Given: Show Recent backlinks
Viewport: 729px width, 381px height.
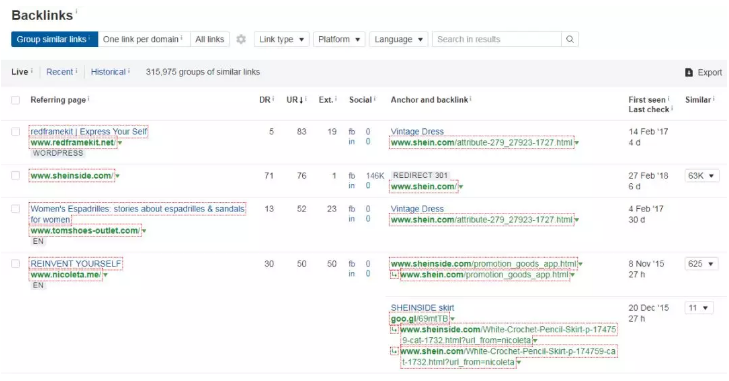Looking at the screenshot, I should tap(60, 72).
